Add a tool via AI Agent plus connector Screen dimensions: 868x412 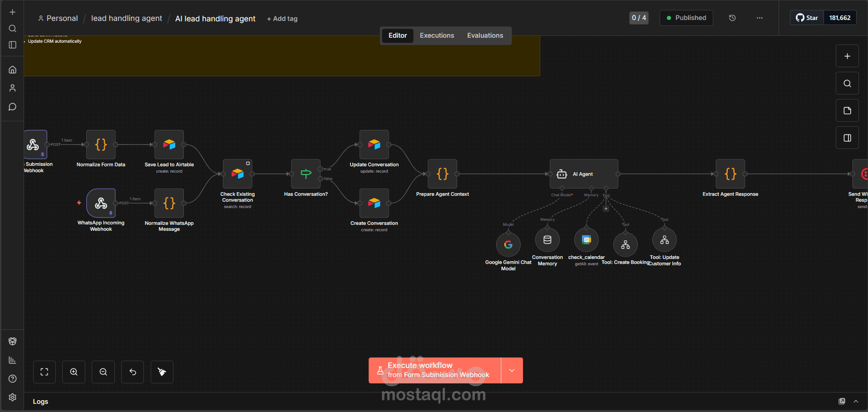(606, 209)
